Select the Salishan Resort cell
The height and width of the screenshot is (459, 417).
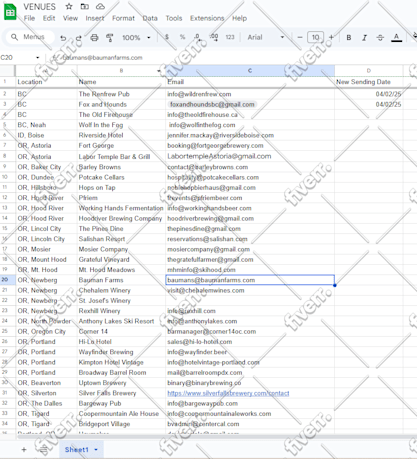coord(121,239)
